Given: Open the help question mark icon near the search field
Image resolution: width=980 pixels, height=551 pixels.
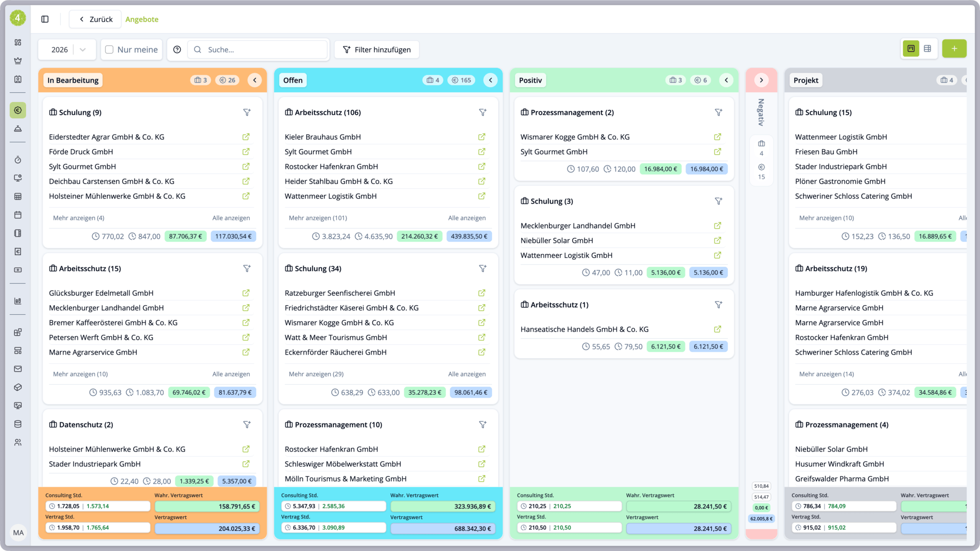Looking at the screenshot, I should coord(177,49).
